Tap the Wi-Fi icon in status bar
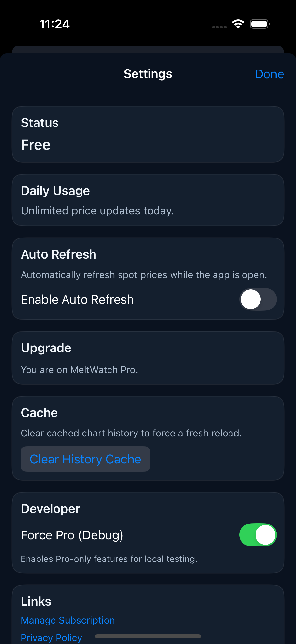296x644 pixels. 238,24
